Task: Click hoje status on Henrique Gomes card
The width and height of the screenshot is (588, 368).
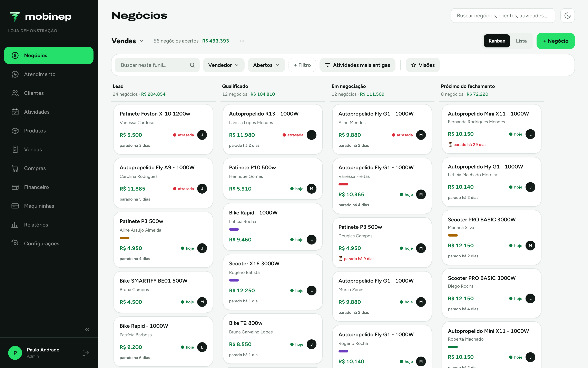Action: tap(297, 189)
